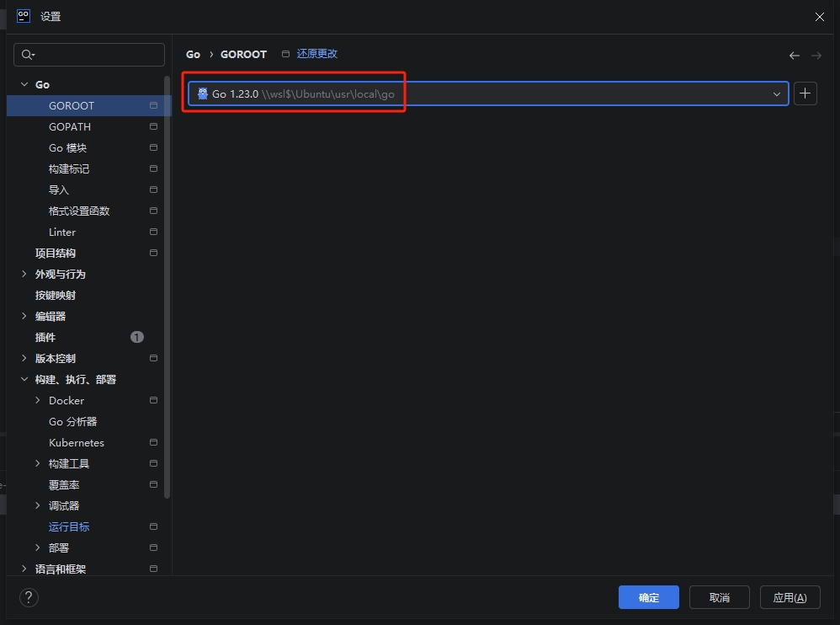This screenshot has width=840, height=625.
Task: Click the project-level icon beside GOPATH row
Action: click(153, 126)
